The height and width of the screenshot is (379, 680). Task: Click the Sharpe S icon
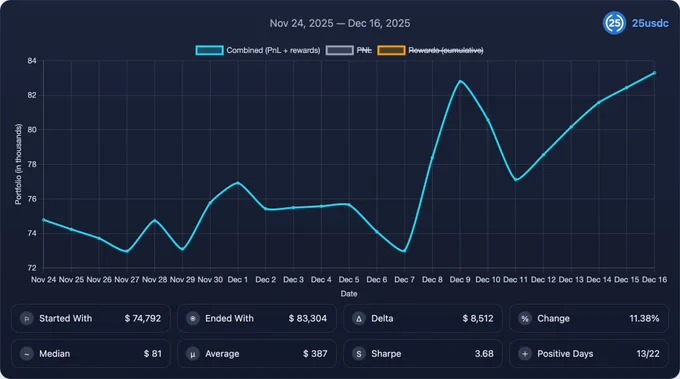pyautogui.click(x=359, y=354)
